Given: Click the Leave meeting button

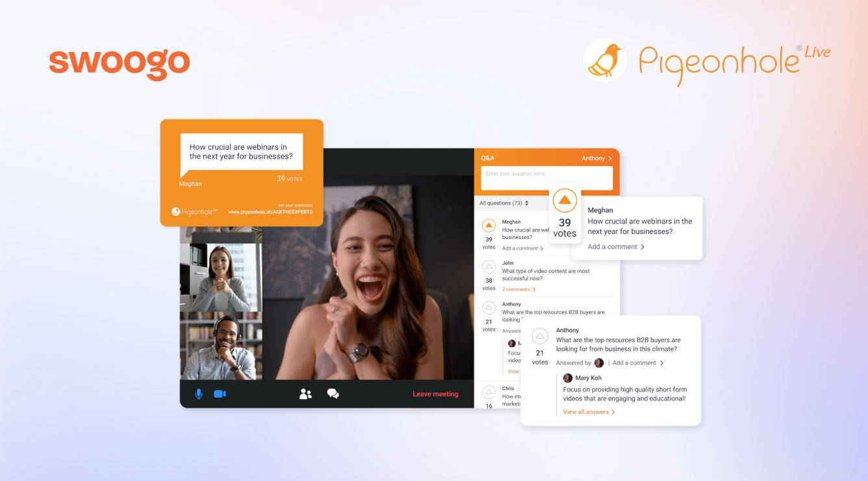Looking at the screenshot, I should pyautogui.click(x=435, y=393).
